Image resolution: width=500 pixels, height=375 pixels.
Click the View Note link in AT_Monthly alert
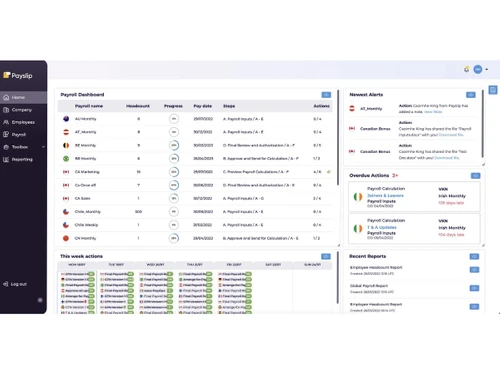point(433,112)
